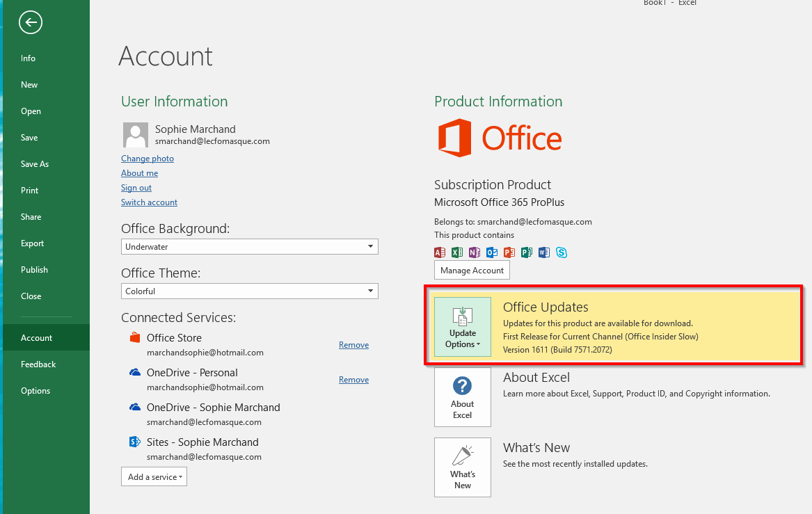Open the What's New button
This screenshot has height=514, width=812.
tap(462, 467)
